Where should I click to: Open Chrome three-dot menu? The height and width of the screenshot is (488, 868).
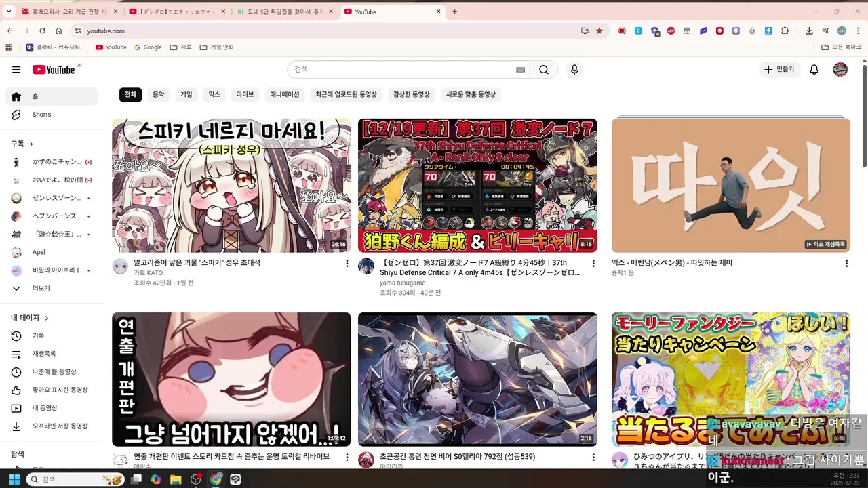click(x=857, y=30)
